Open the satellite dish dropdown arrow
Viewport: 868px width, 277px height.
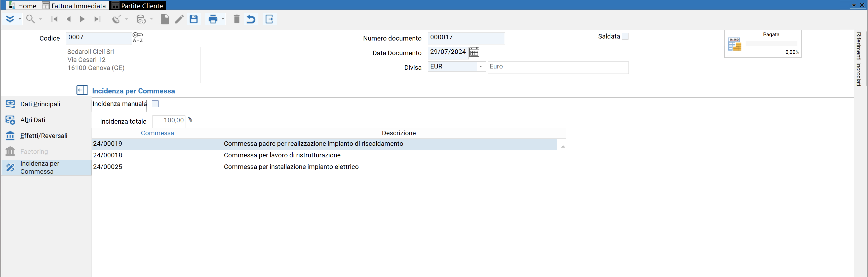coord(127,19)
